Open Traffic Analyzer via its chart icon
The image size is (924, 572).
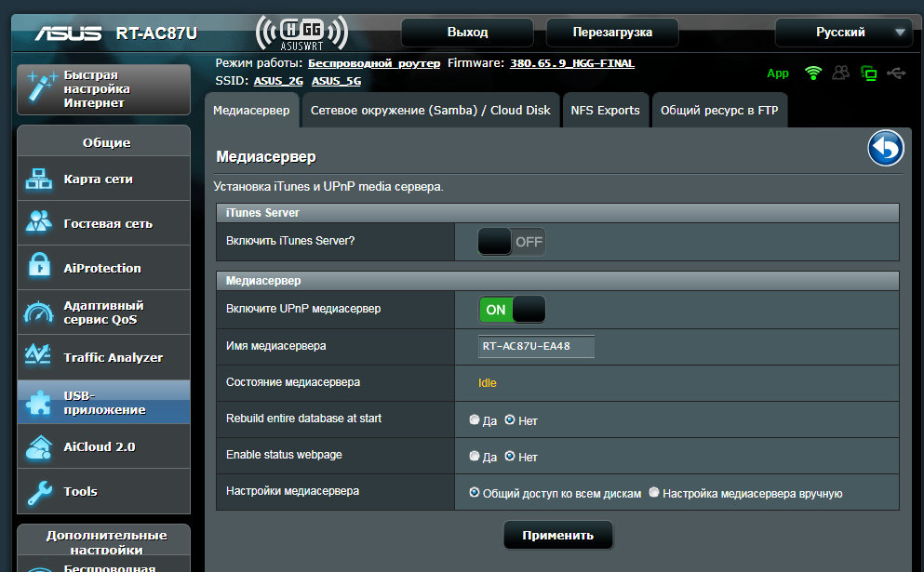[x=39, y=357]
